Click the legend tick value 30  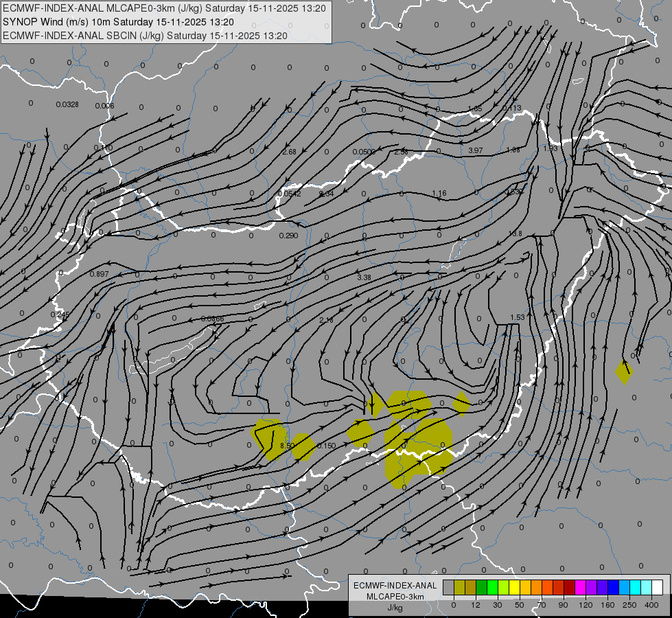coord(498,605)
